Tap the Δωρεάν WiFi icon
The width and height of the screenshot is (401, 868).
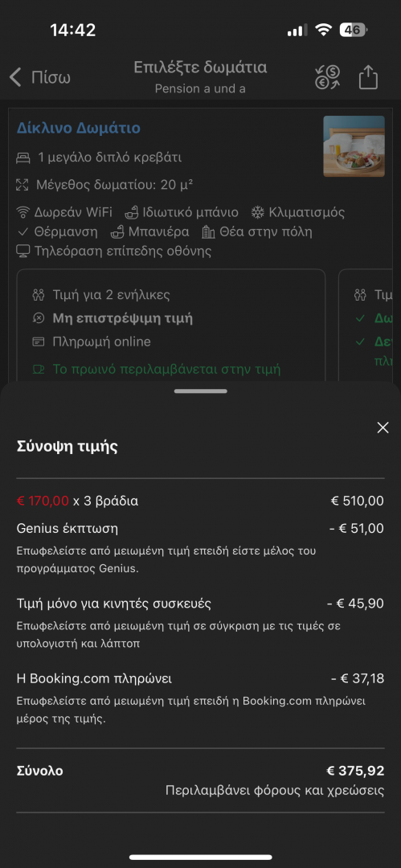pos(23,212)
